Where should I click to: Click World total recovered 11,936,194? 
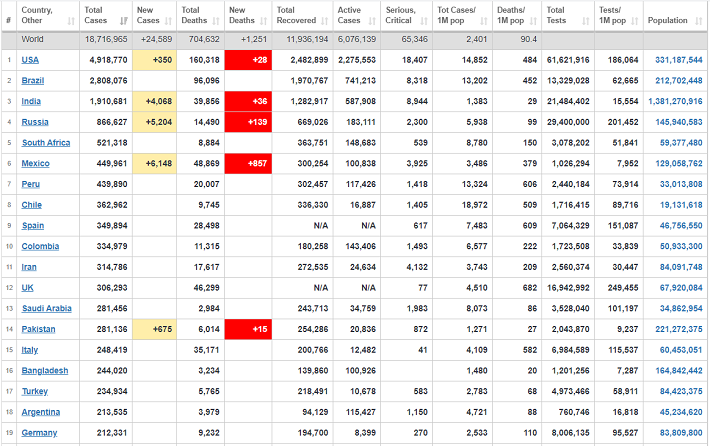[307, 39]
